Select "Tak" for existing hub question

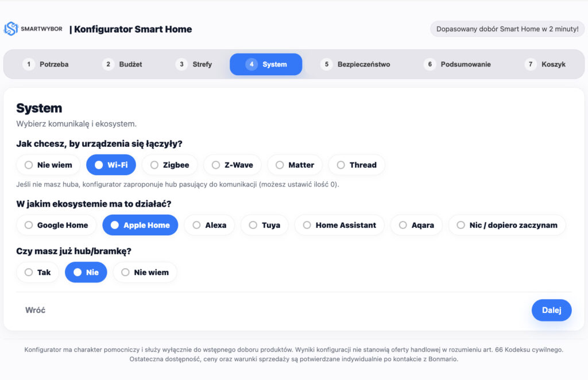point(37,272)
